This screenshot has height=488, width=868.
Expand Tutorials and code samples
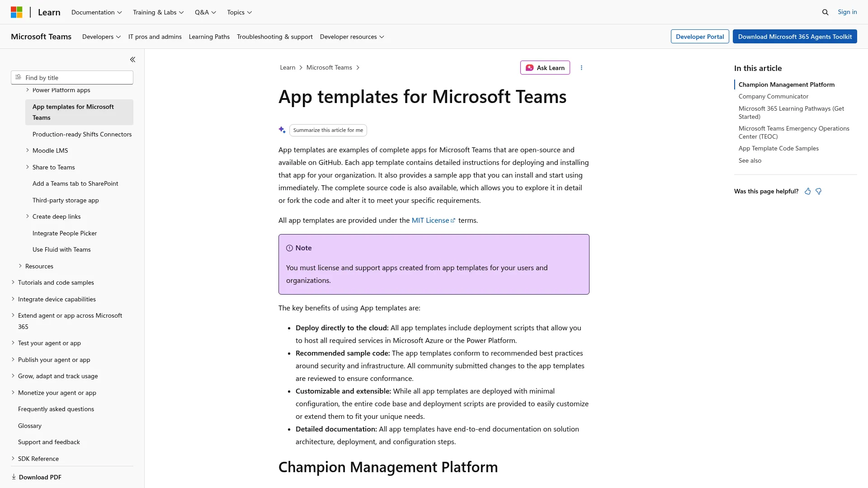(x=13, y=282)
